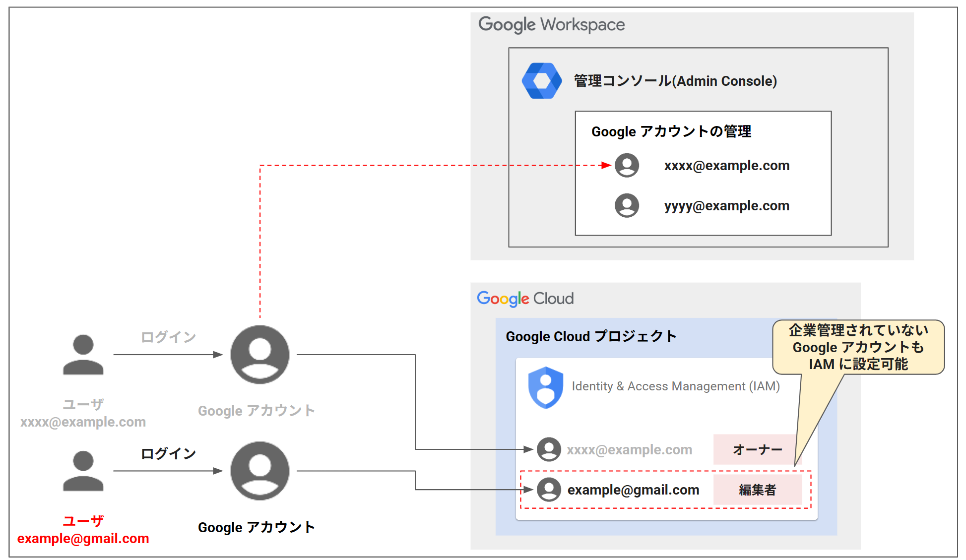Click the greyed user silhouette for xxxx@example.com
The height and width of the screenshot is (560, 966).
(83, 354)
